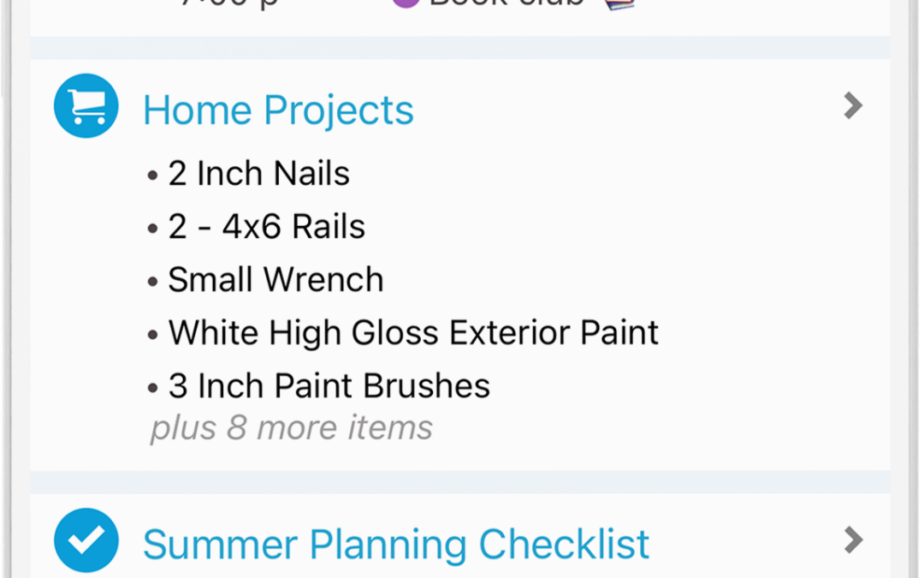The height and width of the screenshot is (578, 924).
Task: Select the 2 - 4x6 Rails item
Action: (266, 227)
